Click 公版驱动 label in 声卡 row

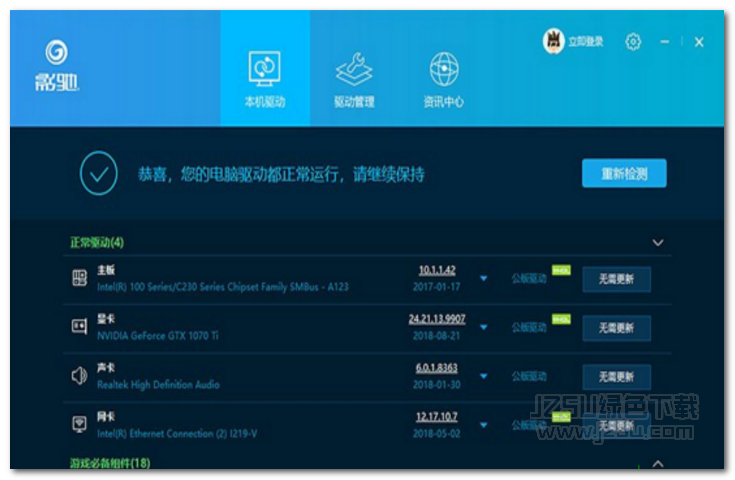(x=529, y=376)
